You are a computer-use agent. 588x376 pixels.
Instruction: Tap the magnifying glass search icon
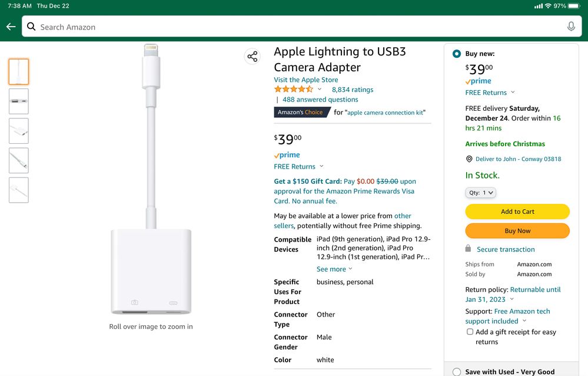[x=31, y=27]
